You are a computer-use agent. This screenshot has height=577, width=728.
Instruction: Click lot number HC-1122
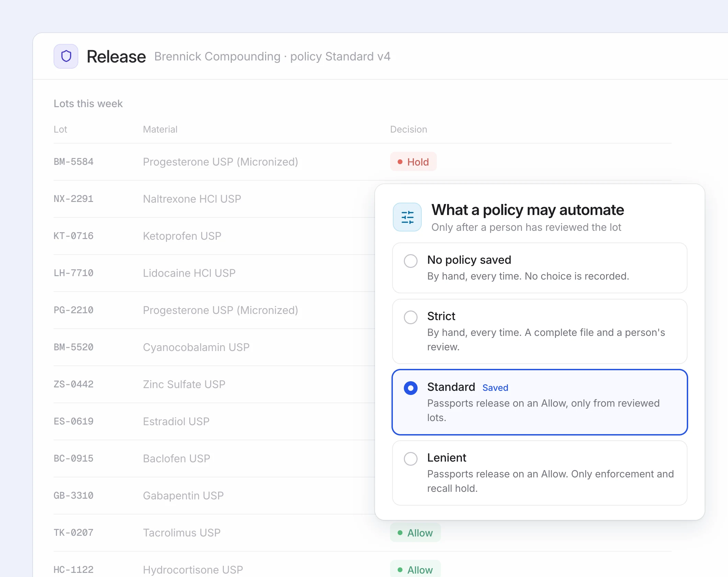coord(74,570)
